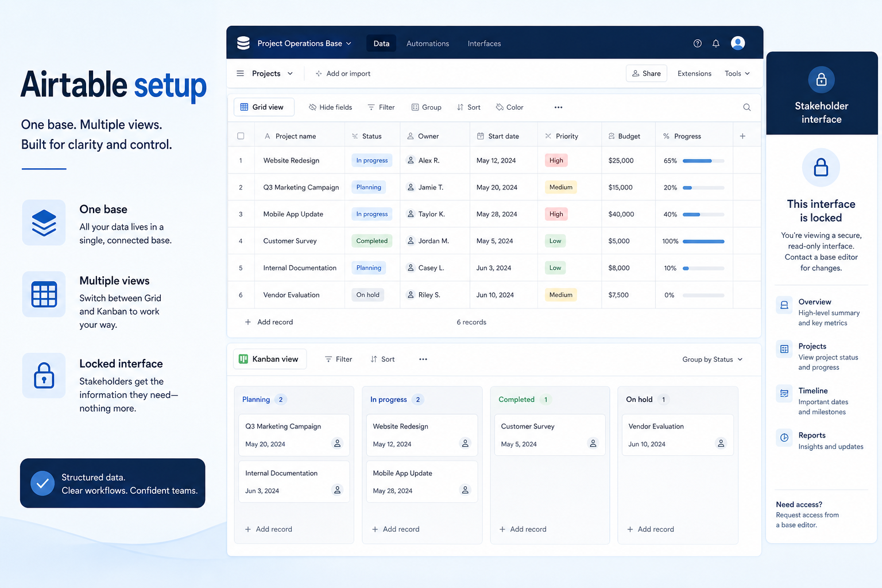This screenshot has height=588, width=882.
Task: Click the 'Jordan M.' owner cell
Action: [x=435, y=241]
